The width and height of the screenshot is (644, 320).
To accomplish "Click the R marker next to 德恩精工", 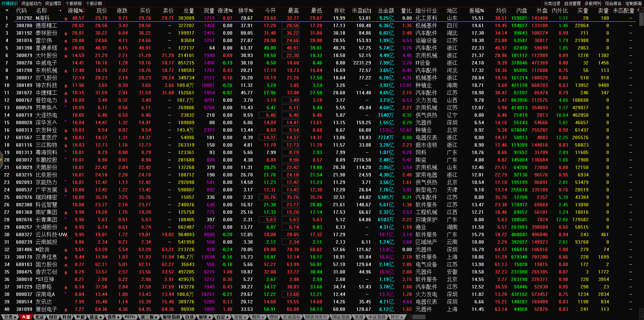I will (x=66, y=26).
